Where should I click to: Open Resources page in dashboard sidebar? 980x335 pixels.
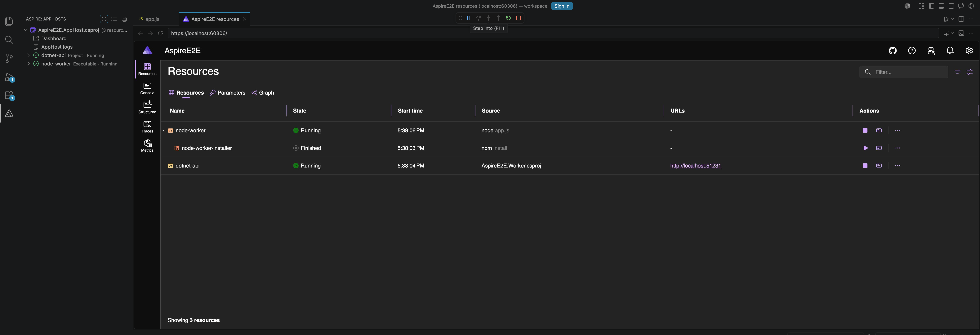[x=147, y=69]
